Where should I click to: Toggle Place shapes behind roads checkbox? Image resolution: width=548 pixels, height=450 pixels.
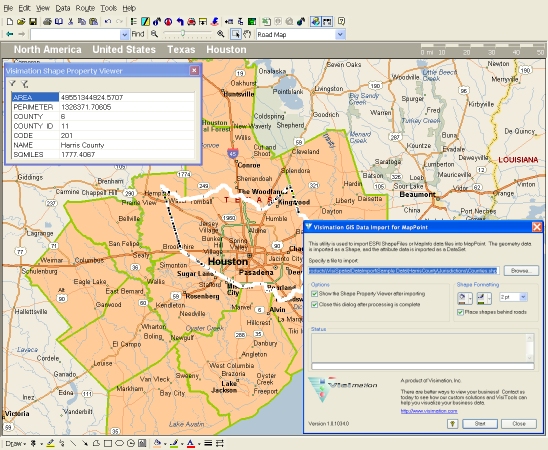pyautogui.click(x=460, y=312)
